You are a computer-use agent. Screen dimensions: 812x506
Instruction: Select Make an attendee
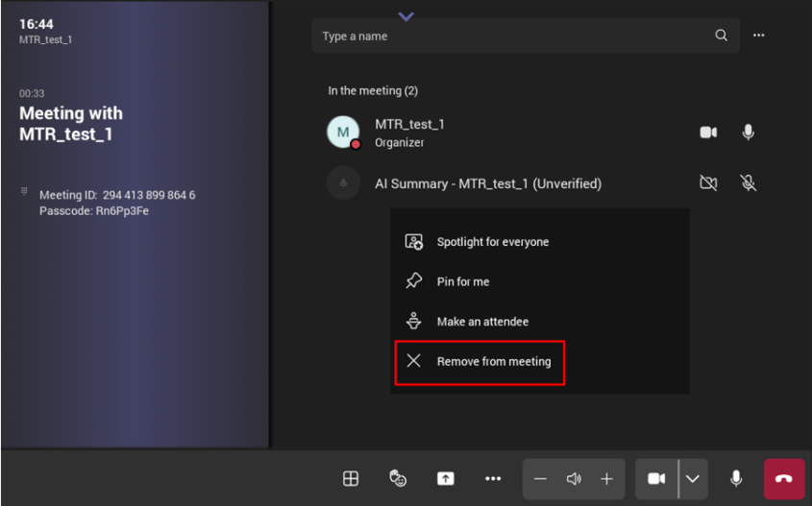point(482,322)
